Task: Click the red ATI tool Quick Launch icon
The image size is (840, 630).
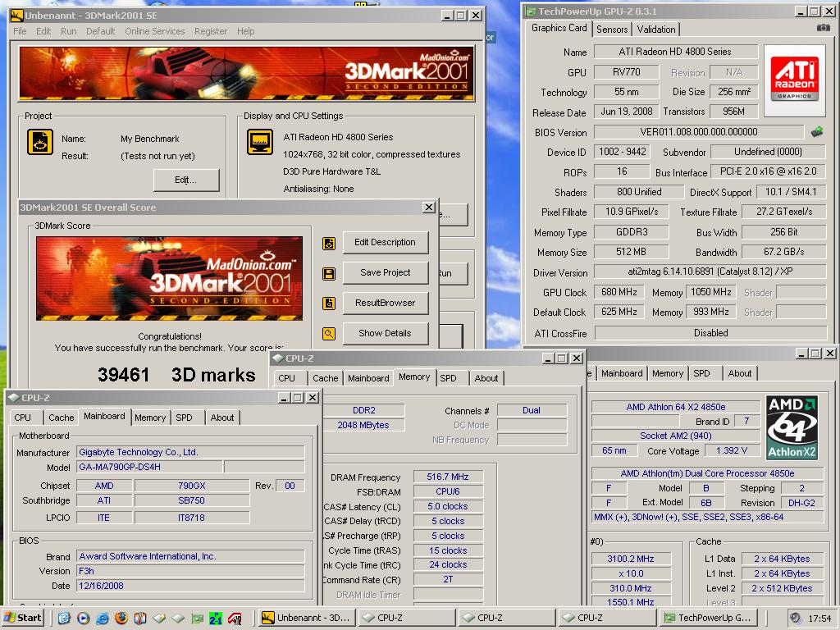Action: pos(234,619)
